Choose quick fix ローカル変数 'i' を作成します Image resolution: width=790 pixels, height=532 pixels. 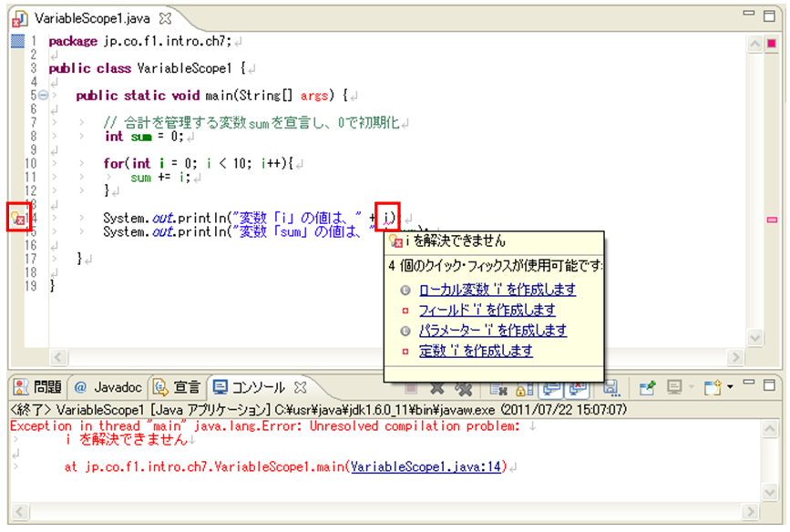tap(497, 290)
